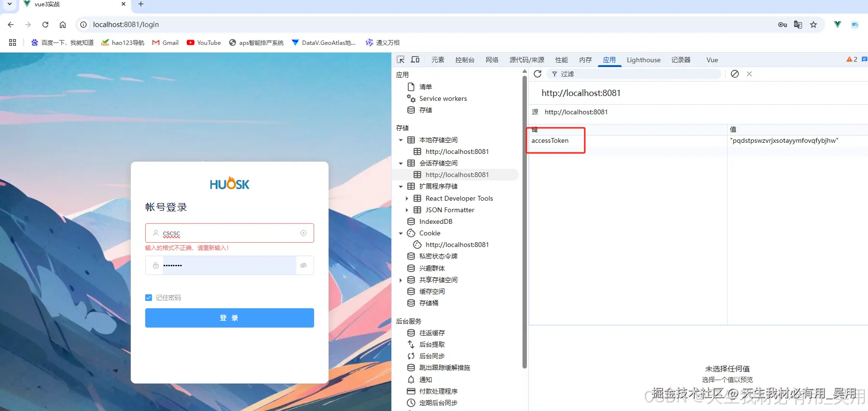Open the warnings count indicator
Viewport: 868px width, 411px height.
(852, 59)
